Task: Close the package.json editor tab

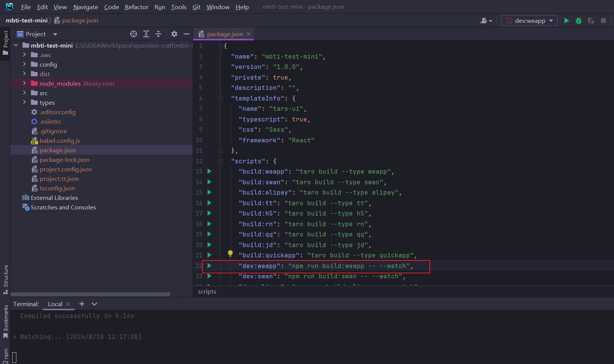Action: point(249,34)
